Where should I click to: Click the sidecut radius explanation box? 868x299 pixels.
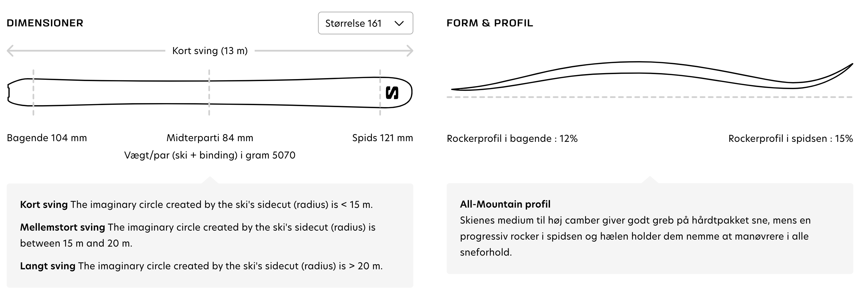click(x=210, y=236)
